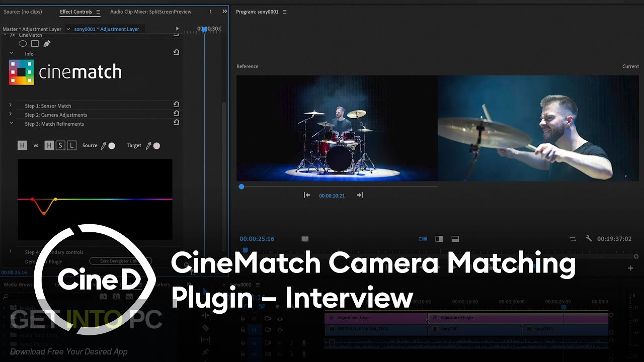The width and height of the screenshot is (644, 362).
Task: Solo track A1 with the S button
Action: [292, 343]
